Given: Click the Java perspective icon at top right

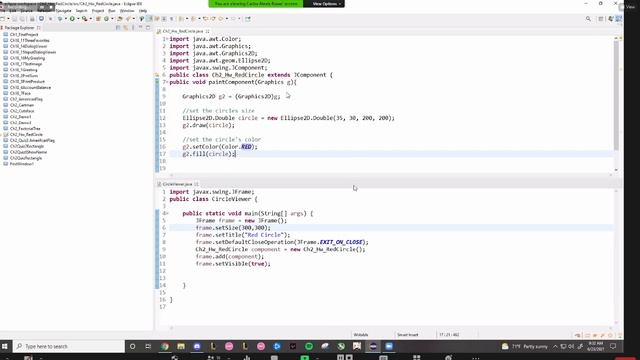Looking at the screenshot, I should (x=619, y=19).
